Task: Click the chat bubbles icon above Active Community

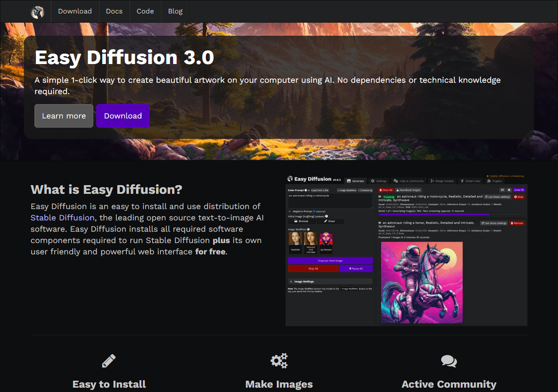Action: tap(449, 361)
